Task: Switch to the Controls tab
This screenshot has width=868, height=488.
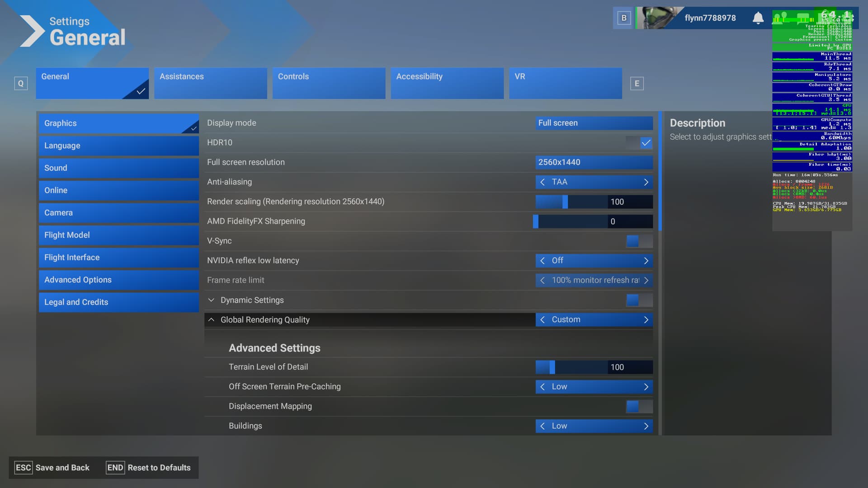Action: point(329,83)
